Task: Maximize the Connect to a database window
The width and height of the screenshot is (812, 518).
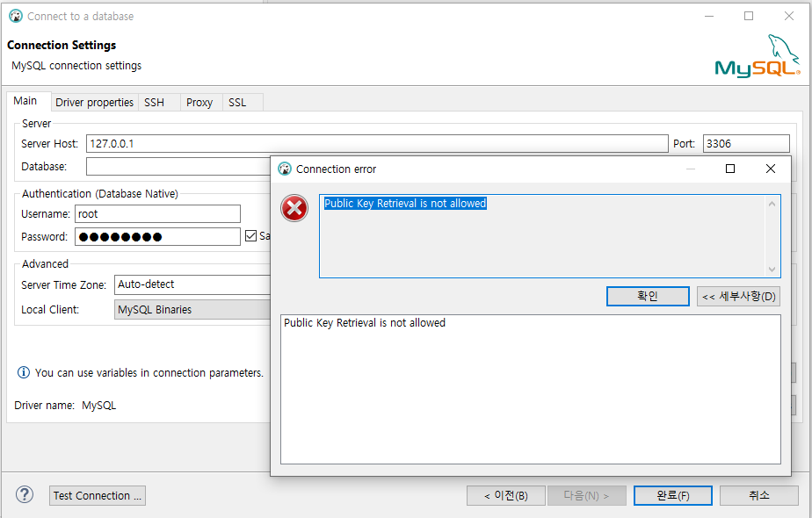Action: pos(749,16)
